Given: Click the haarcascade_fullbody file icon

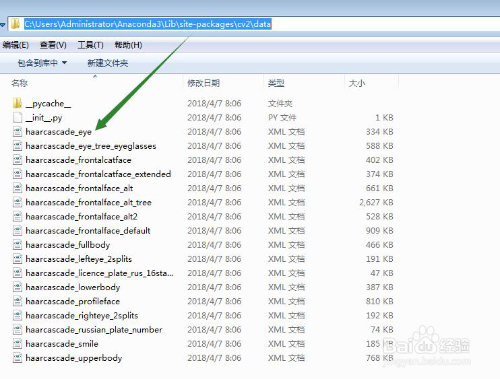Looking at the screenshot, I should [x=17, y=245].
